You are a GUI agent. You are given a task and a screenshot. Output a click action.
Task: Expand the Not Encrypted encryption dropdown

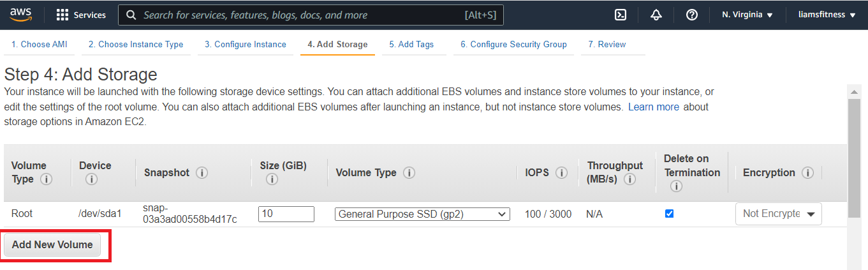778,214
